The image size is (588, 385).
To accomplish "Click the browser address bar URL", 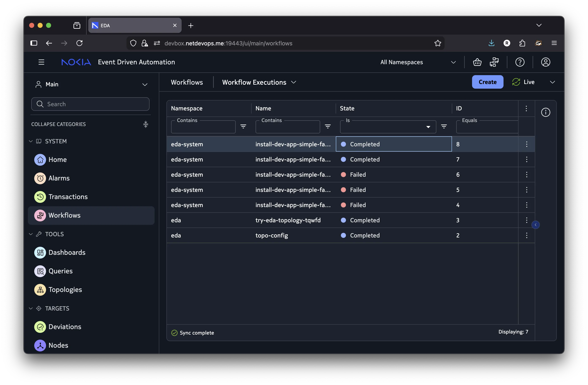I will (228, 43).
